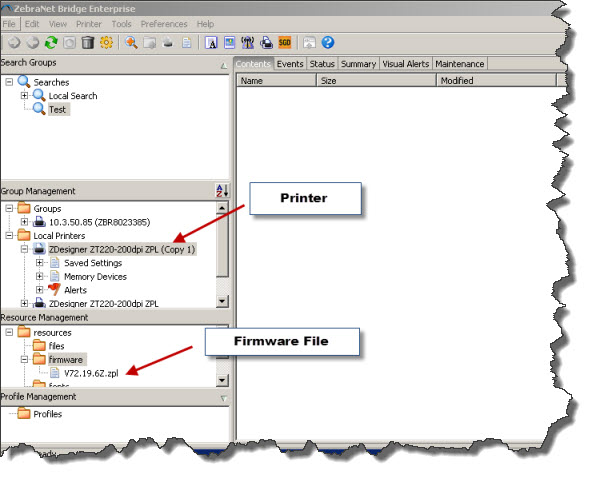Open settings with the yellow gear icon

(x=106, y=42)
